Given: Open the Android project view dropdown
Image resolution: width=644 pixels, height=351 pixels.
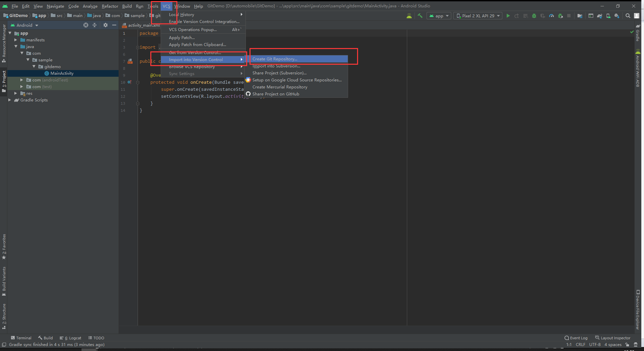Looking at the screenshot, I should (25, 25).
